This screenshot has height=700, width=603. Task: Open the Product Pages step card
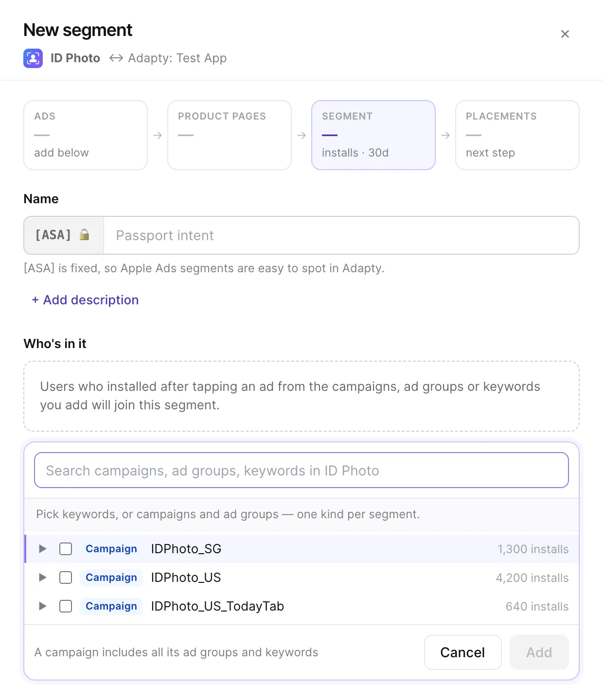coord(230,135)
